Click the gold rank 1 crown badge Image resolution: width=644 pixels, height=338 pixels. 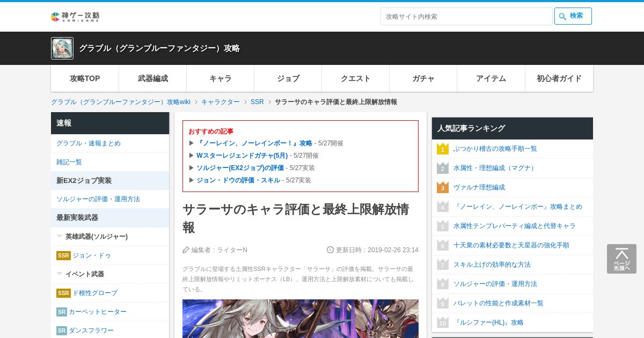tap(443, 149)
